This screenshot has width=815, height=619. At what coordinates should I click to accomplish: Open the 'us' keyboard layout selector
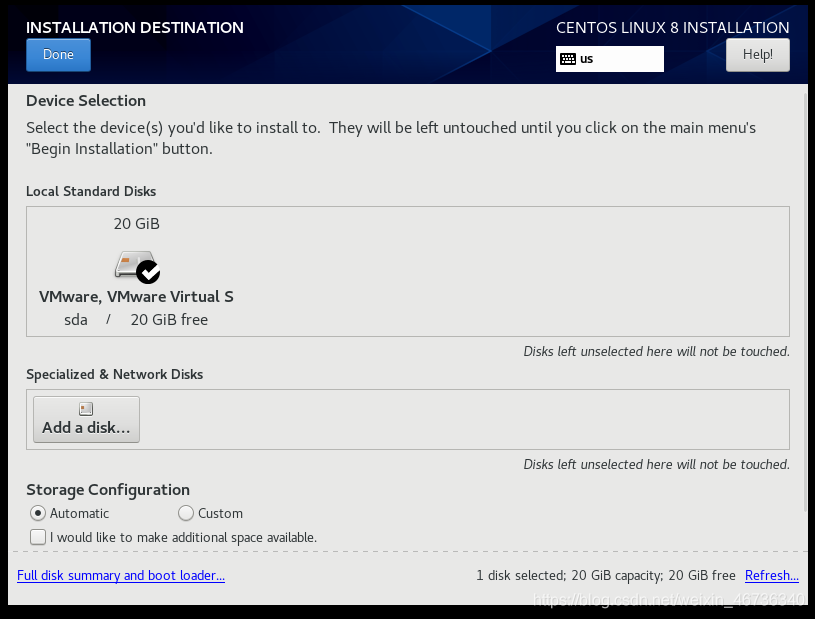(x=610, y=59)
